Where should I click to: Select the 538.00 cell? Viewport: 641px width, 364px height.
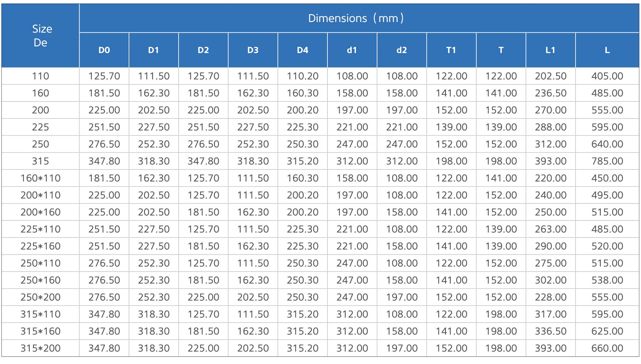pos(607,280)
